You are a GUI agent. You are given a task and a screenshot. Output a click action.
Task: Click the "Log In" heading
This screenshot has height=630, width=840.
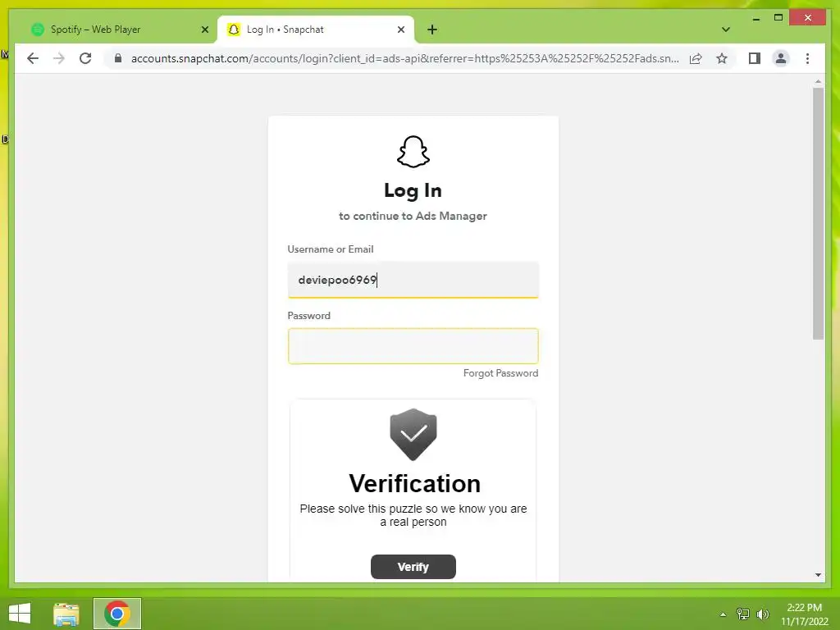click(413, 190)
